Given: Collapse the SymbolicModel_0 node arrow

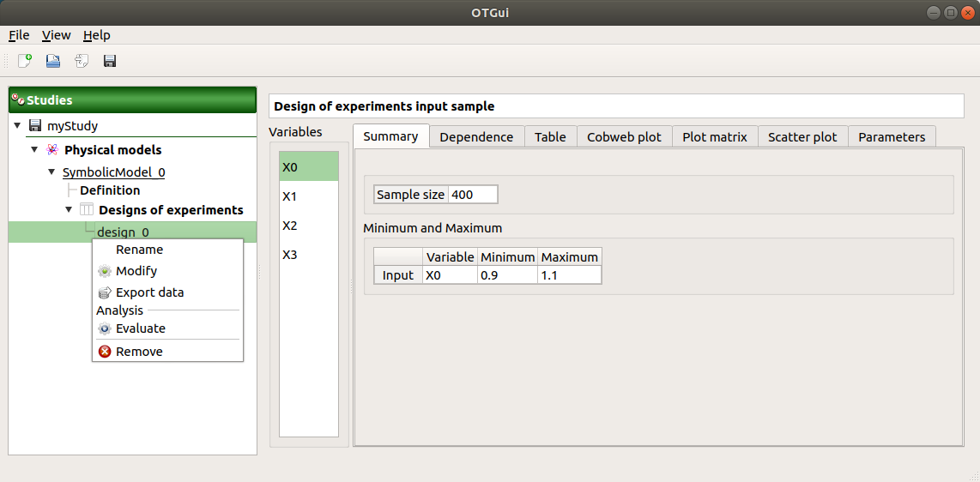Looking at the screenshot, I should [x=51, y=172].
